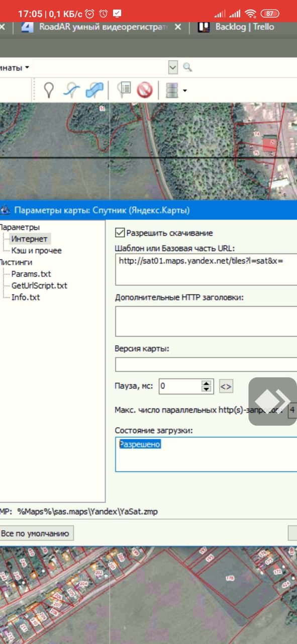This screenshot has width=297, height=644.
Task: Open the placemark manager icon
Action: (124, 90)
